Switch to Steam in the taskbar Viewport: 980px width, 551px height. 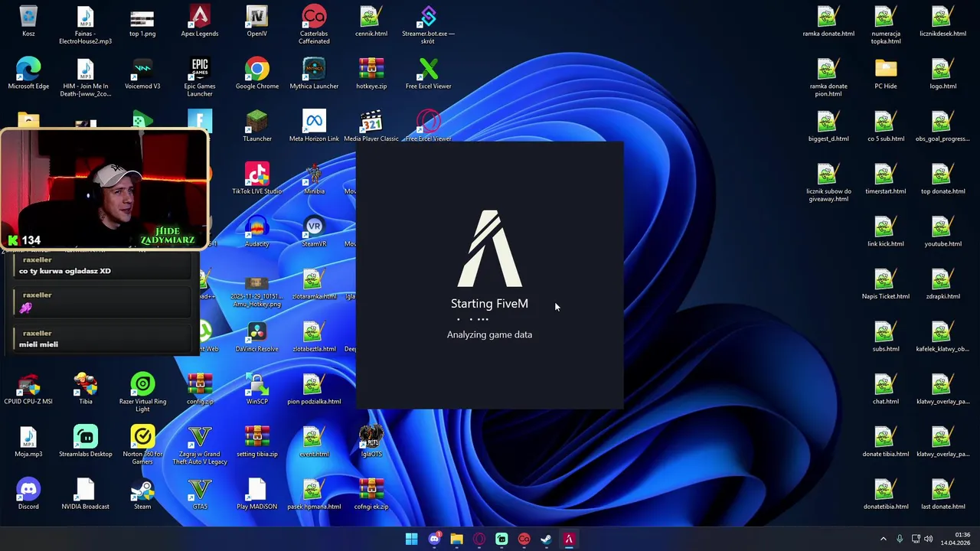click(x=546, y=539)
